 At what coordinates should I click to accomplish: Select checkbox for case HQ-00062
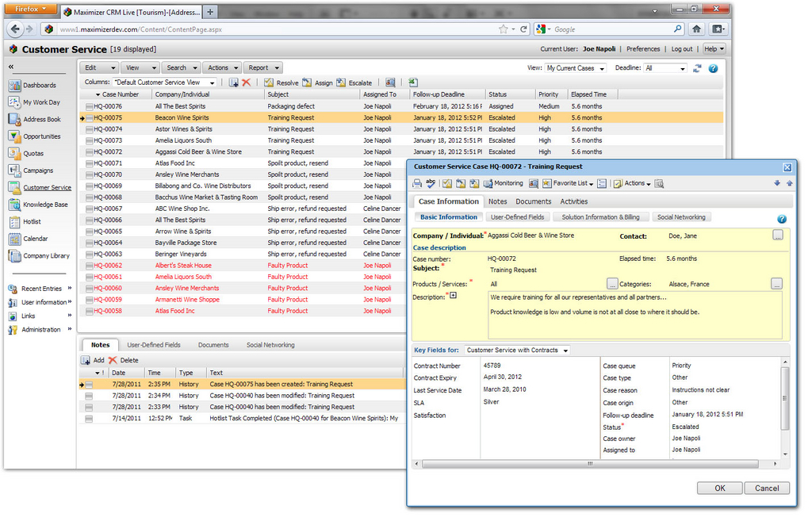pos(90,266)
